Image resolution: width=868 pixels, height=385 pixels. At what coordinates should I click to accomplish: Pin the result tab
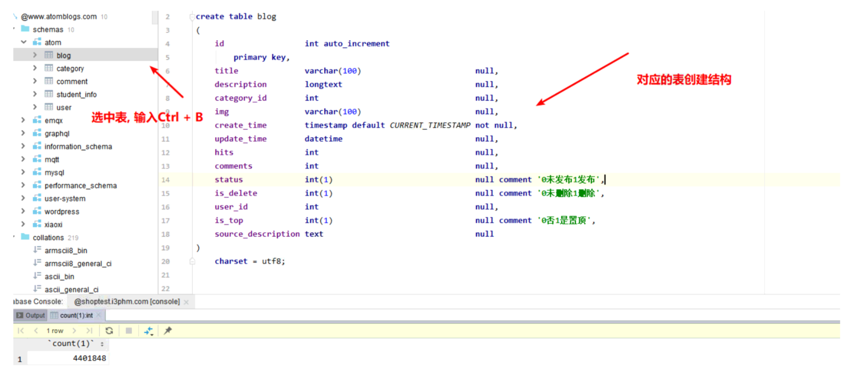pos(168,330)
